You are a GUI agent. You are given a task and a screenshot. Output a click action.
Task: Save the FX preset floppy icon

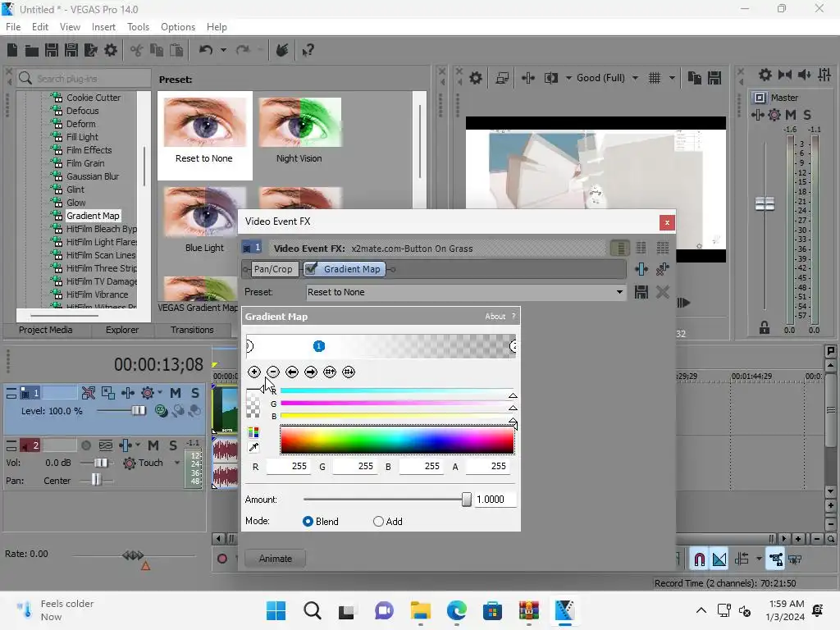pos(641,292)
